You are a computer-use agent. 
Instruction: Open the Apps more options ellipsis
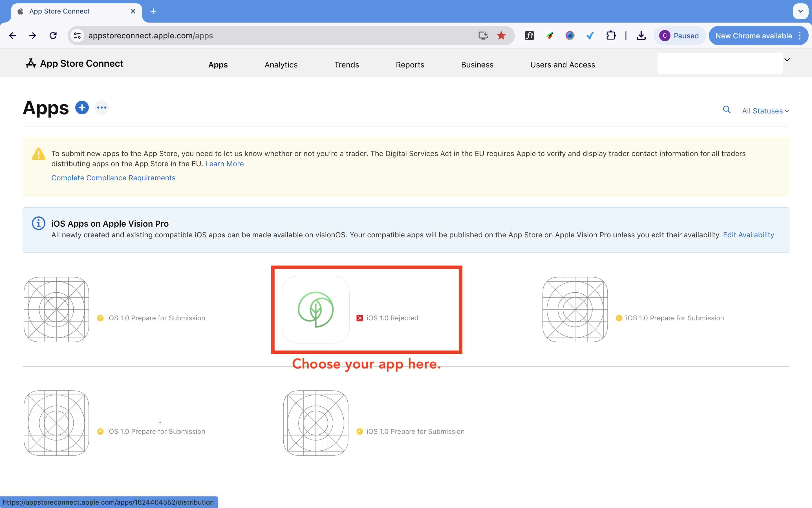[102, 108]
